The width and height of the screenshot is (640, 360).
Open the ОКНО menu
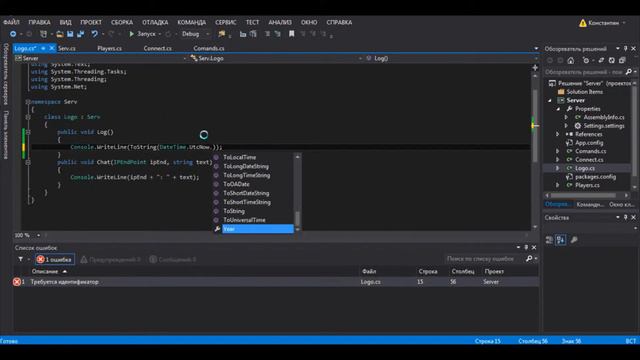tap(309, 22)
